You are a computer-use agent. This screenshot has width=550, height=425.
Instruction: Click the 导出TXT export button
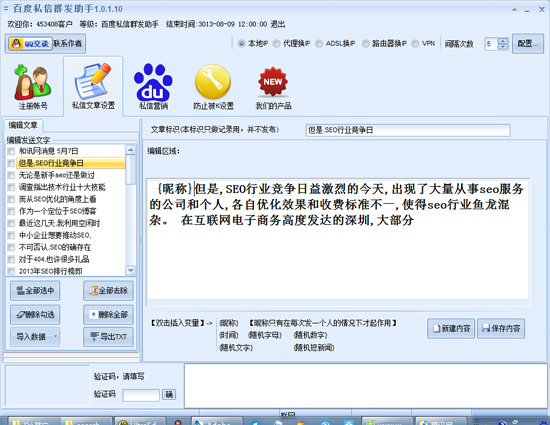click(x=108, y=337)
